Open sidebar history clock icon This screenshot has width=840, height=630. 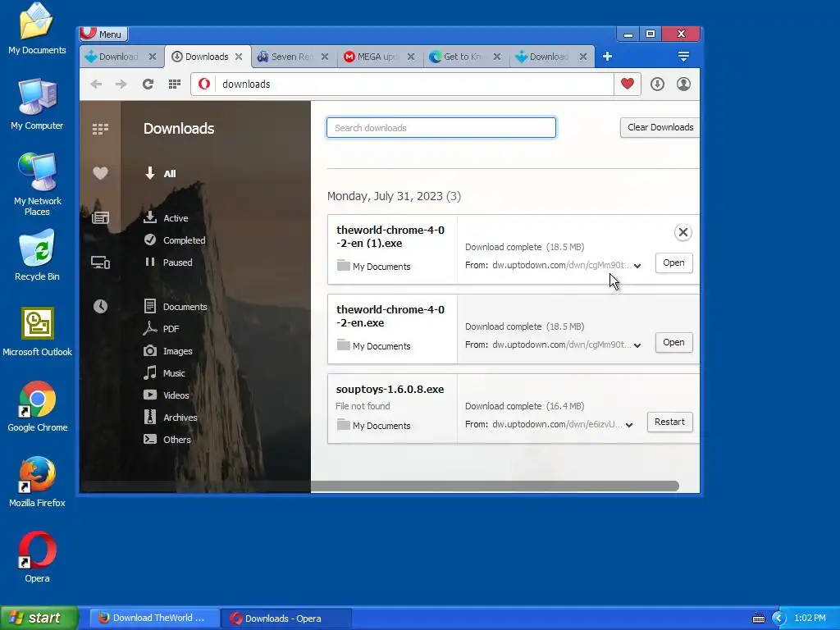pyautogui.click(x=100, y=307)
